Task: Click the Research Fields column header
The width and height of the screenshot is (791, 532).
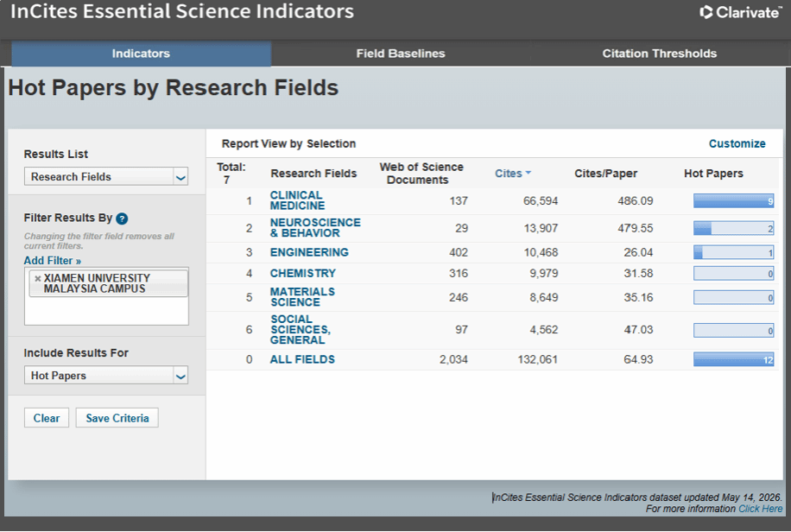Action: 313,174
